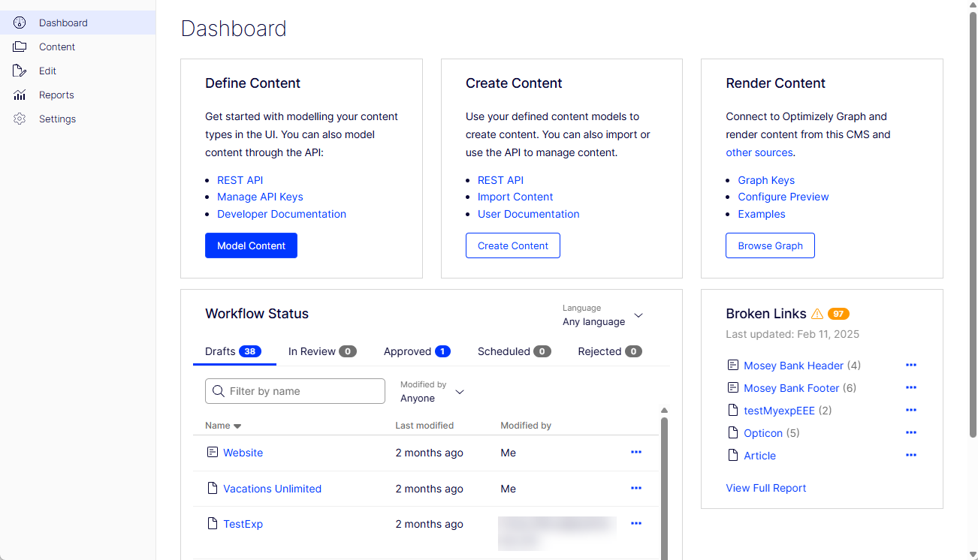Click the Settings gear icon in sidebar
978x560 pixels.
click(x=20, y=119)
